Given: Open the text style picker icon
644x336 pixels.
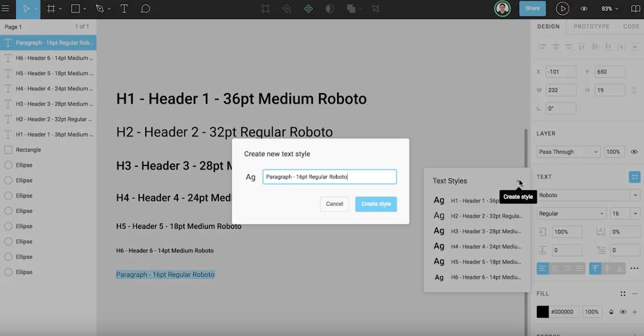Looking at the screenshot, I should click(634, 177).
